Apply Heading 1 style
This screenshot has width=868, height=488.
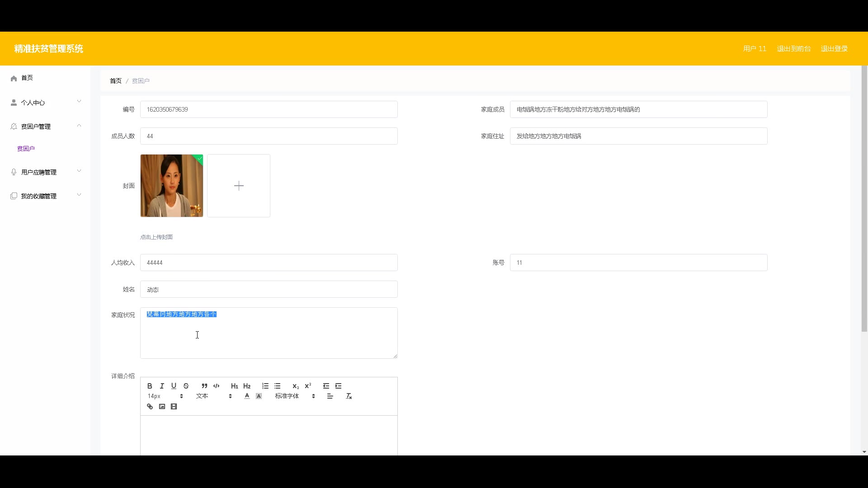(234, 386)
